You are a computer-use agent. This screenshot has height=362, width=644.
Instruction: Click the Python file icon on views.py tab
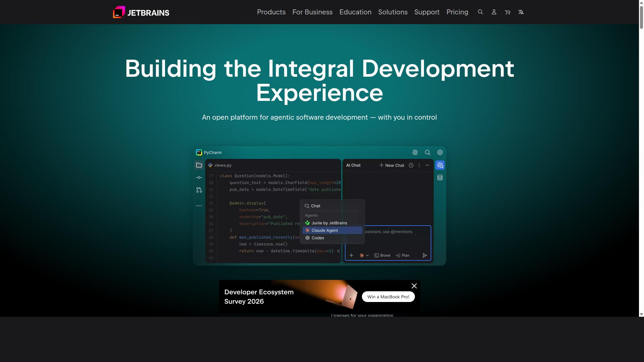tap(210, 165)
